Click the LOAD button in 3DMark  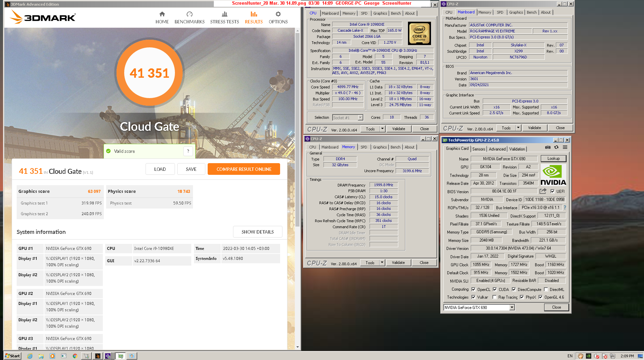tap(160, 169)
